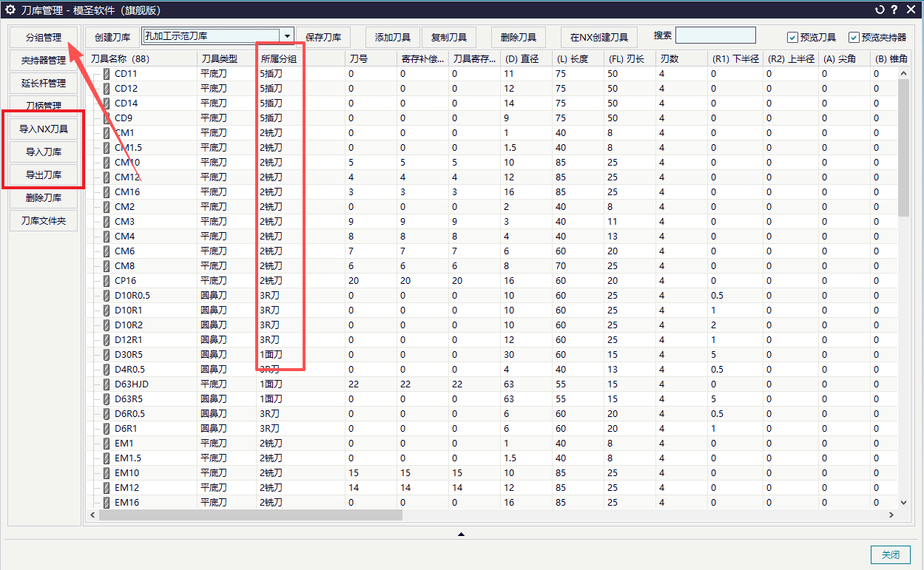Viewport: 924px width, 570px height.
Task: Open 刀库文件夹 library folder
Action: tap(44, 221)
